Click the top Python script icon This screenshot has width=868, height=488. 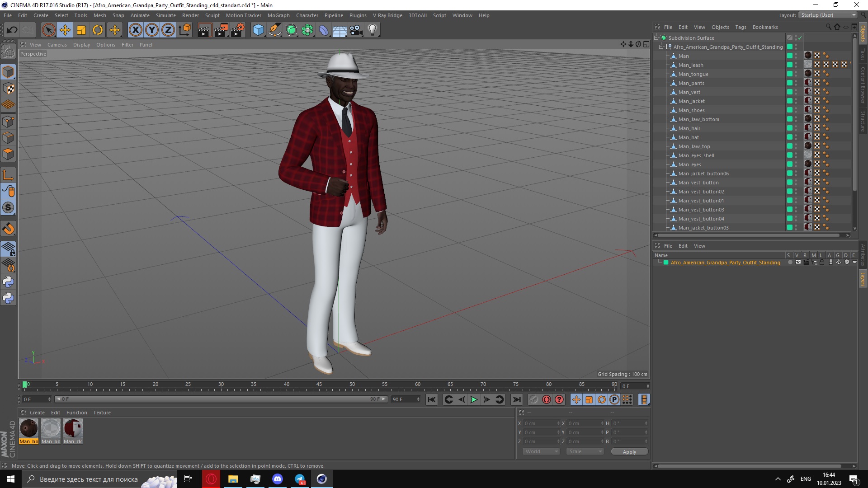click(8, 282)
